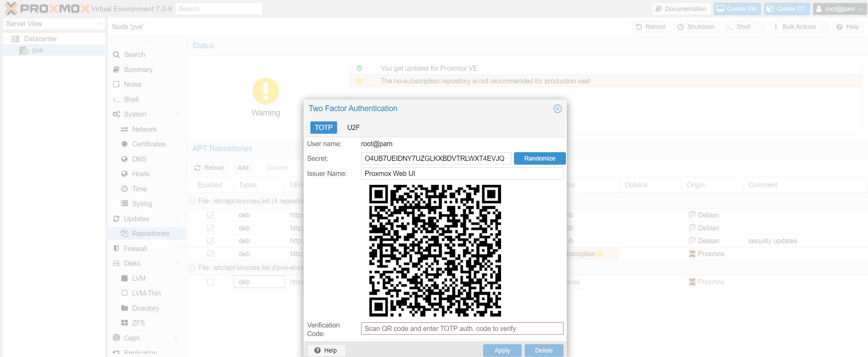Open the Bulk Actions dropdown
The image size is (868, 357).
[x=799, y=27]
